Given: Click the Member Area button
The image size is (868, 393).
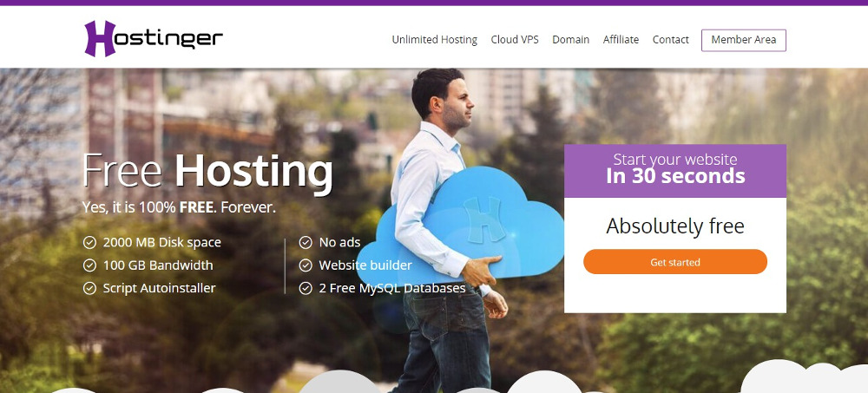Looking at the screenshot, I should coord(744,40).
